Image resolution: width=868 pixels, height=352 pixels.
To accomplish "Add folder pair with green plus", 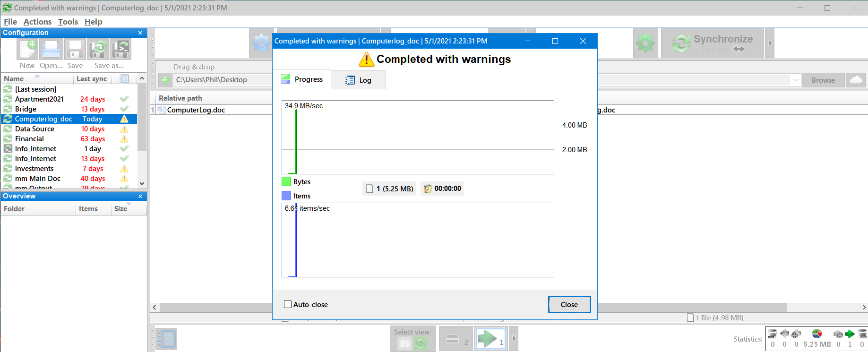I will 165,80.
